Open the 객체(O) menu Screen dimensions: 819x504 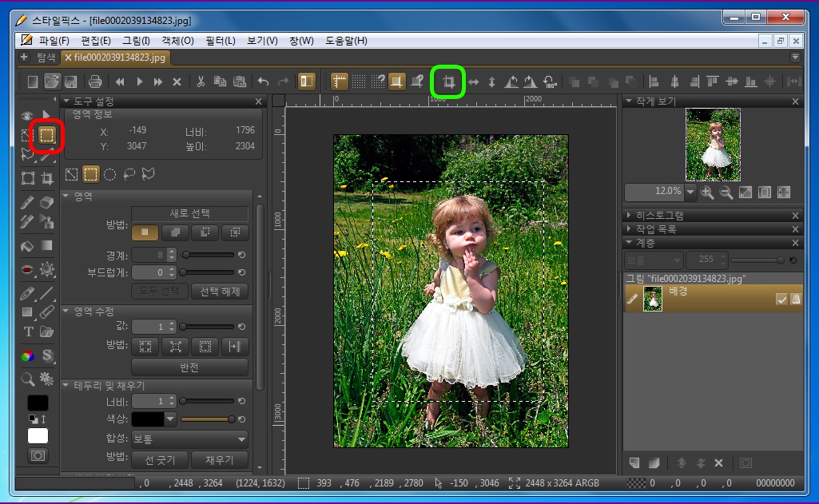[x=177, y=41]
